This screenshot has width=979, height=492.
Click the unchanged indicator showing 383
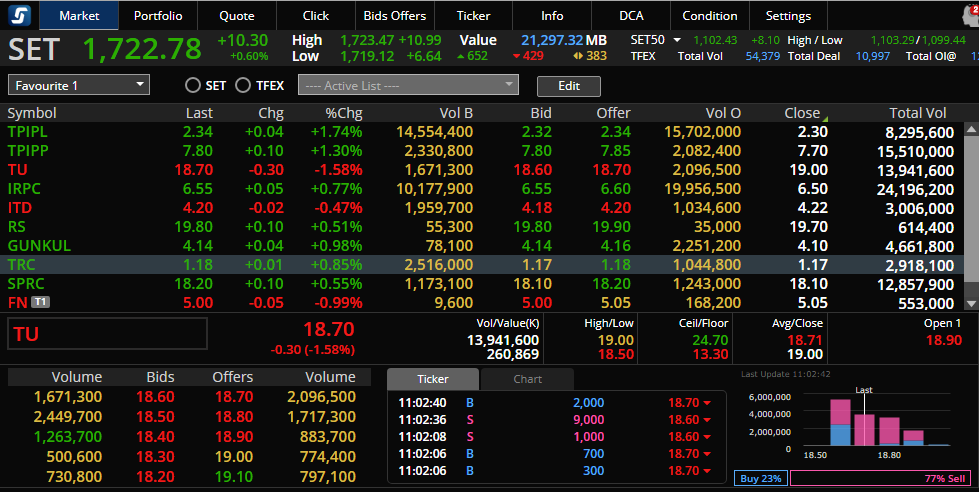578,56
